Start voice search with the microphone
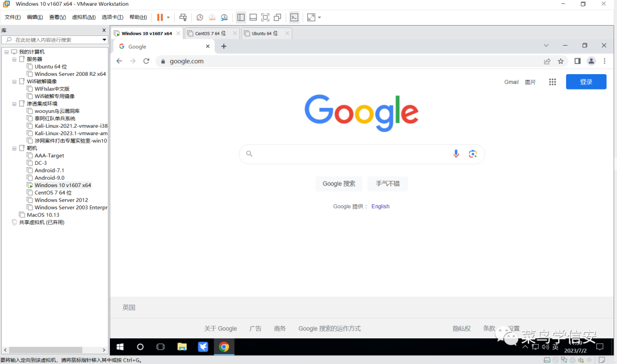This screenshot has width=617, height=364. click(456, 153)
